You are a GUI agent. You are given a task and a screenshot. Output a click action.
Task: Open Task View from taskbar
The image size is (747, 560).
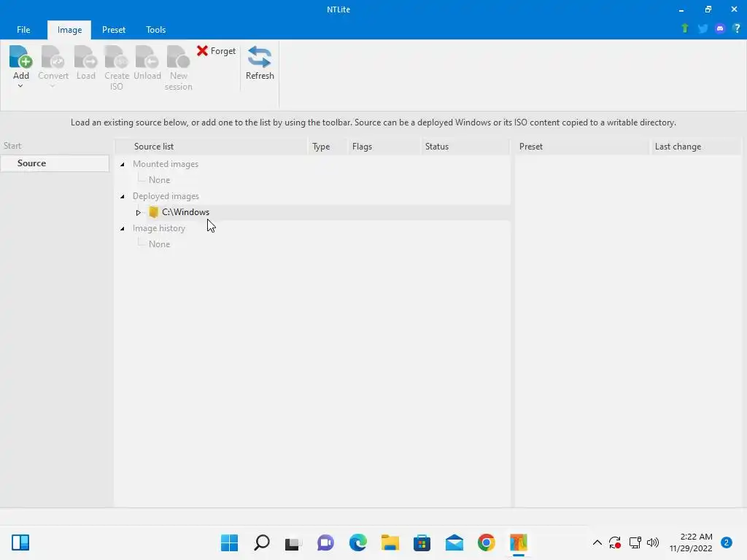(293, 542)
